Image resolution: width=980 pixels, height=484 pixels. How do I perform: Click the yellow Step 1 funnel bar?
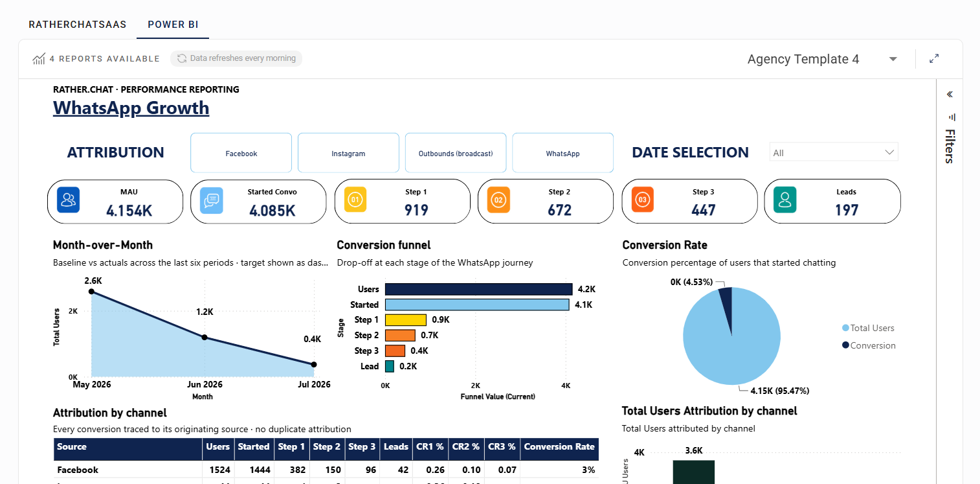tap(406, 320)
